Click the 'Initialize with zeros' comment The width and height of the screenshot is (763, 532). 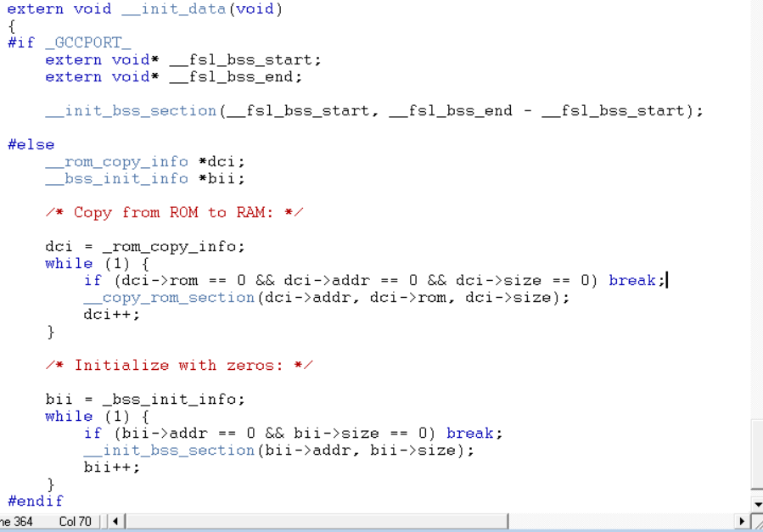[x=179, y=365]
